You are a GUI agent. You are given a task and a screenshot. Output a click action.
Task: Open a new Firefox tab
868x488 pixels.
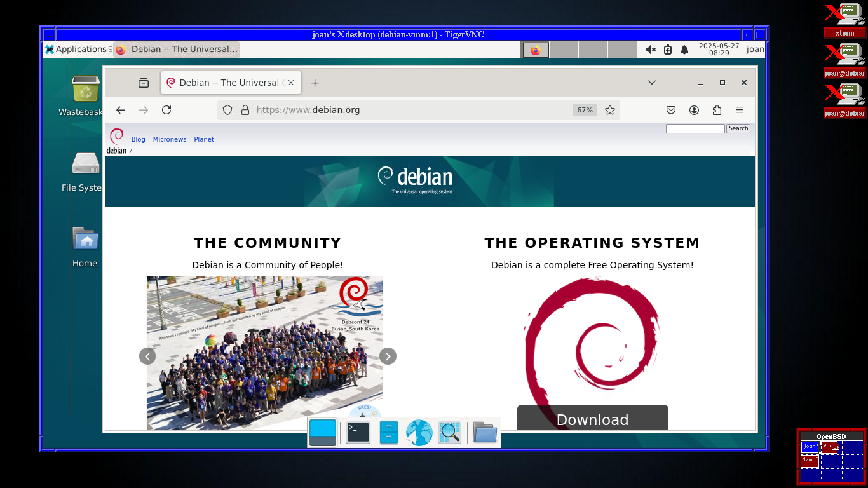(x=315, y=83)
